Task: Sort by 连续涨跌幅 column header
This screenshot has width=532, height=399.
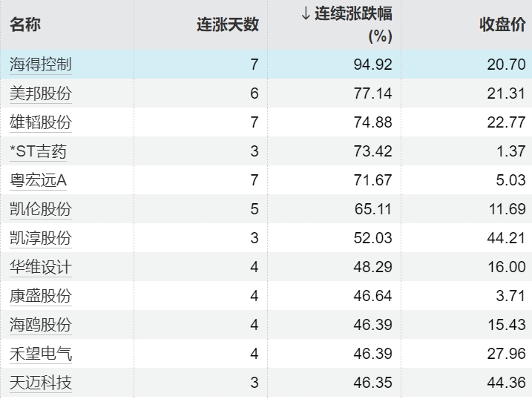Action: (353, 15)
